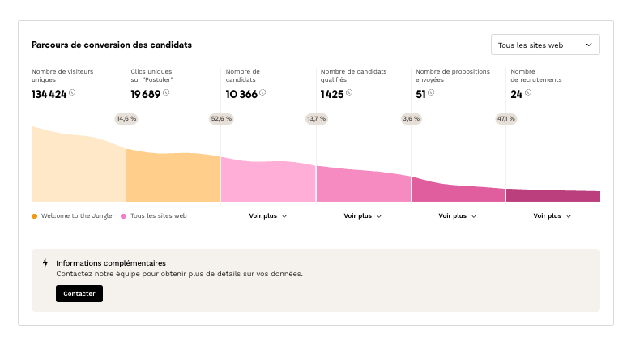Toggle "Tous les sites web" legend item

[158, 216]
